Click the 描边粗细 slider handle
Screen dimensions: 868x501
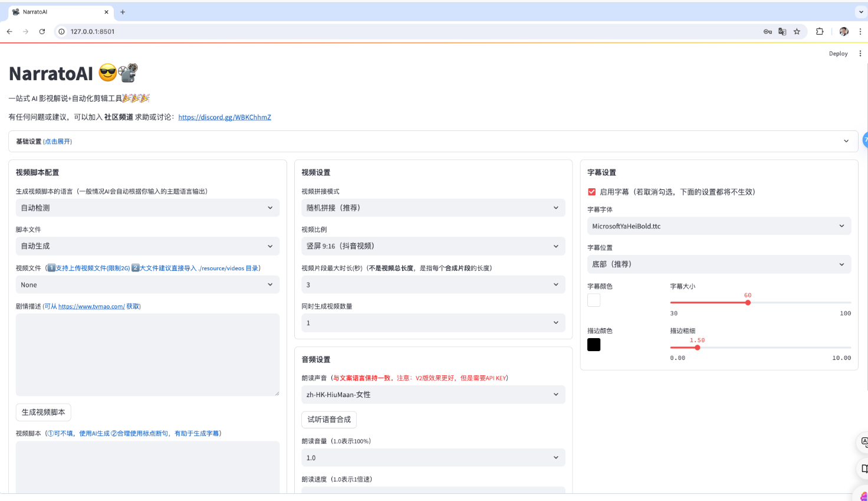tap(697, 348)
